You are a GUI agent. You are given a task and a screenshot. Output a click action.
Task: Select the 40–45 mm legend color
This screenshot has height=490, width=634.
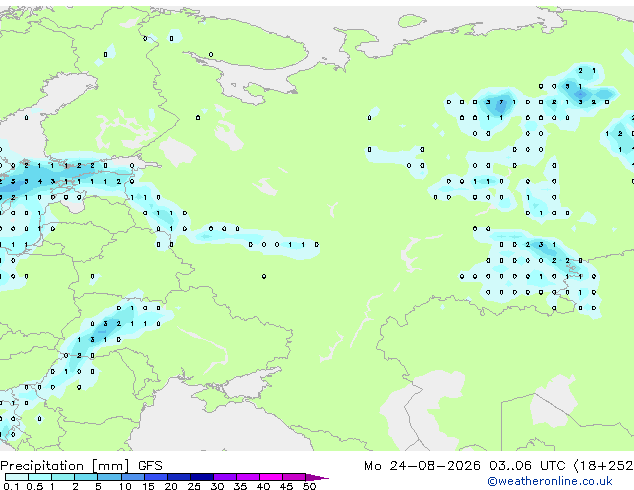(x=271, y=477)
